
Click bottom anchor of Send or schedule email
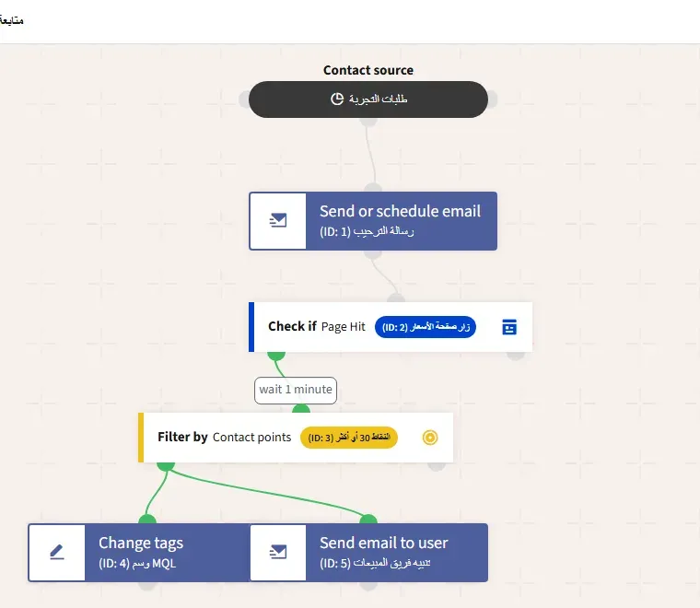[x=373, y=254]
